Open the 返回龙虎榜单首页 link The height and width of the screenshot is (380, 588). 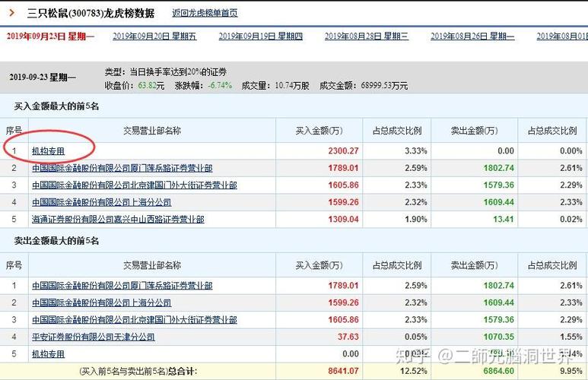[205, 13]
